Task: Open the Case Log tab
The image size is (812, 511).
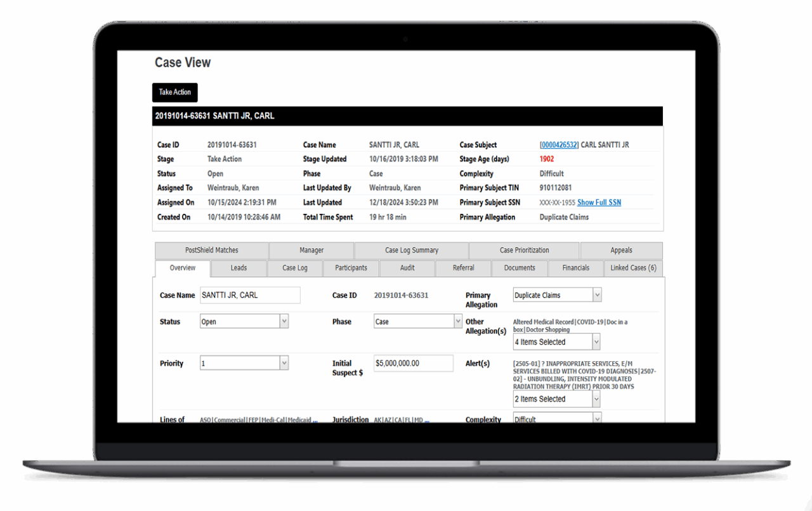Action: coord(294,268)
